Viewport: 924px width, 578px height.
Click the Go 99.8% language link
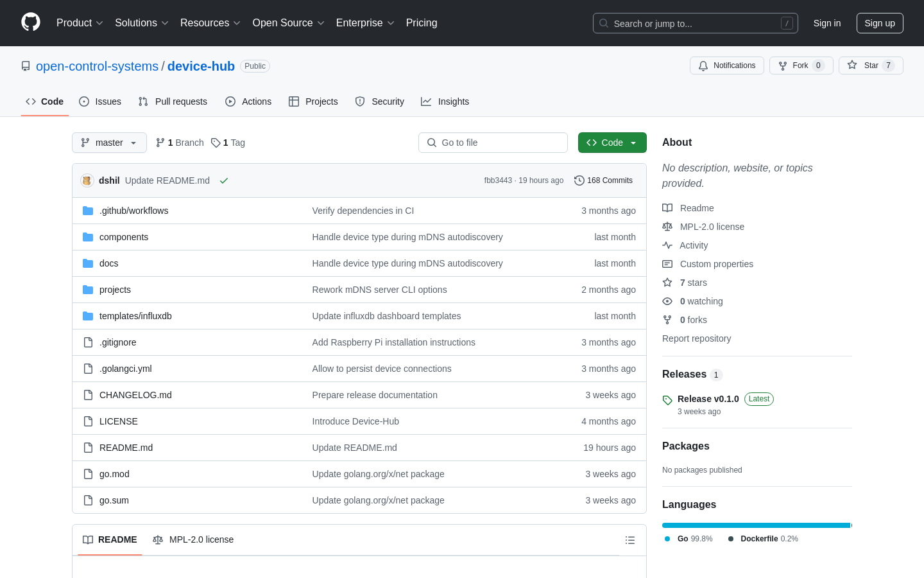tap(689, 539)
